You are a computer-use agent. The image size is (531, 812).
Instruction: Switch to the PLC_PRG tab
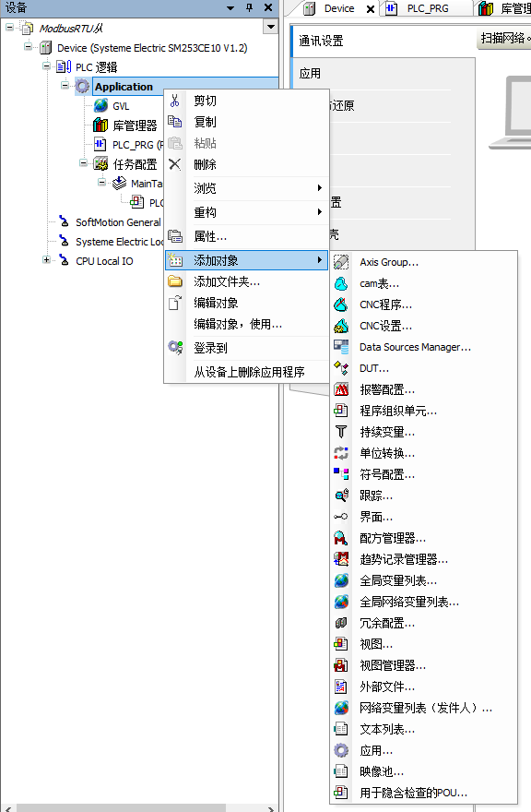(428, 8)
